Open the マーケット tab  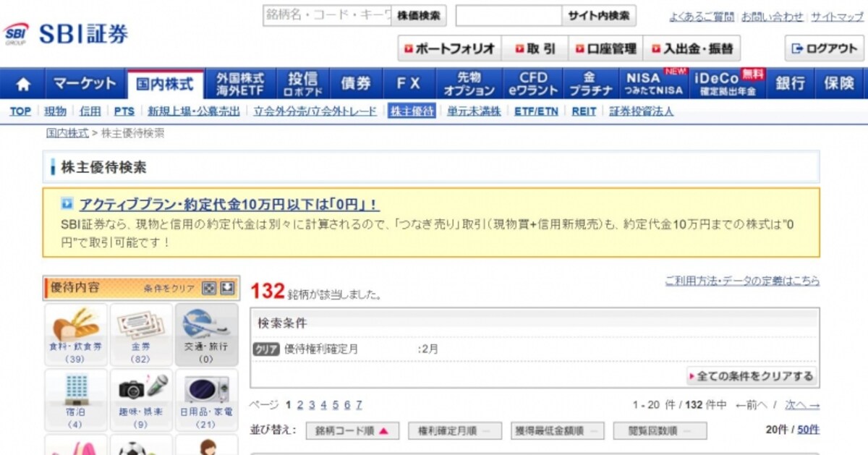[85, 84]
